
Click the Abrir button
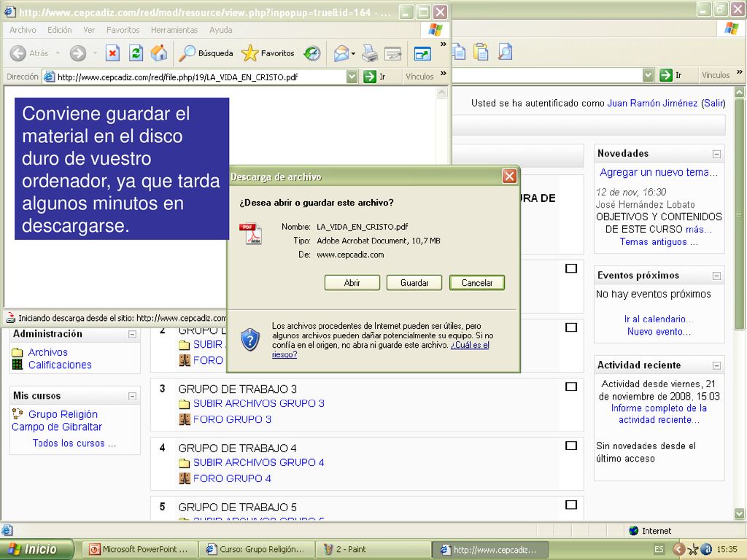point(352,283)
